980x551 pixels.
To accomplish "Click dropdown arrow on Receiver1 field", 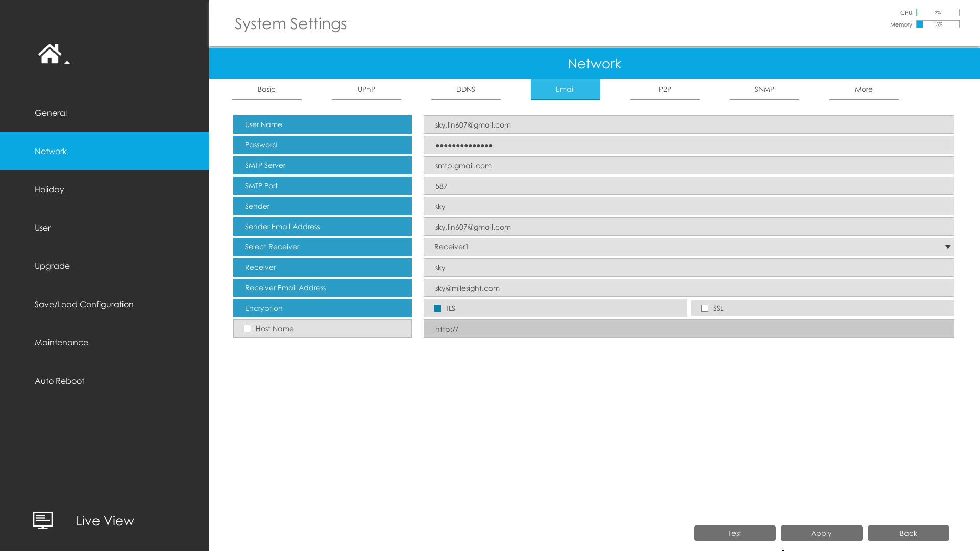I will (948, 247).
